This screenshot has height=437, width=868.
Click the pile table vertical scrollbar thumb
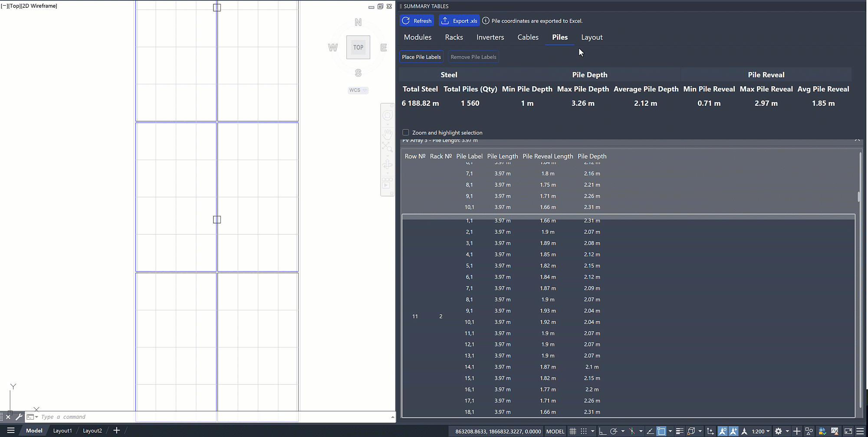coord(859,196)
